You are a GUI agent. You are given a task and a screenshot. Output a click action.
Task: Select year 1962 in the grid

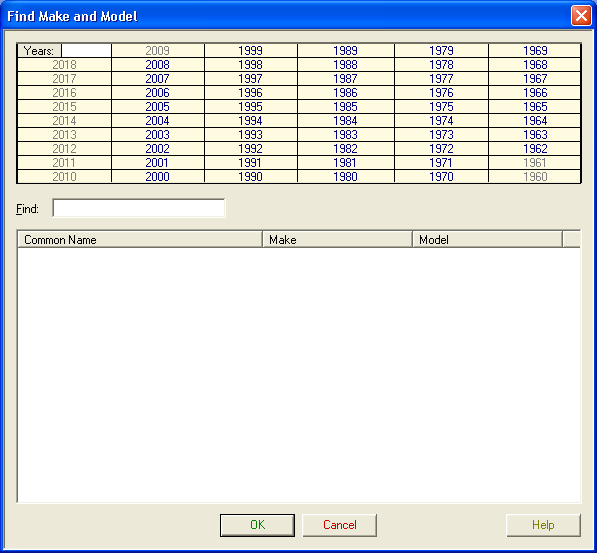(x=535, y=149)
